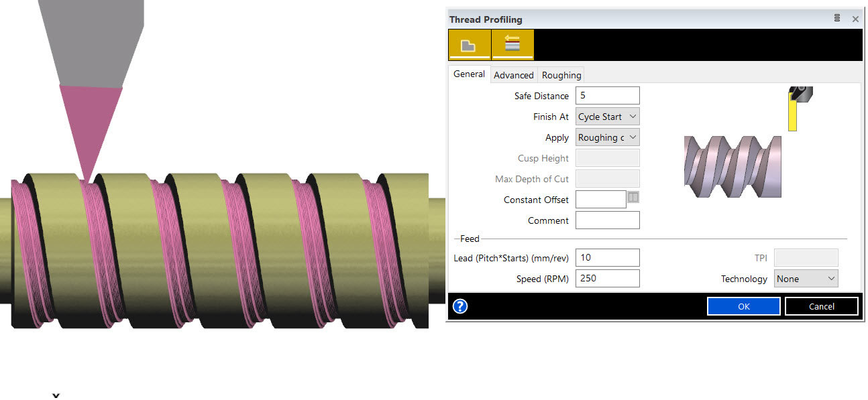This screenshot has width=868, height=400.
Task: Switch to the Advanced tab
Action: click(x=514, y=75)
